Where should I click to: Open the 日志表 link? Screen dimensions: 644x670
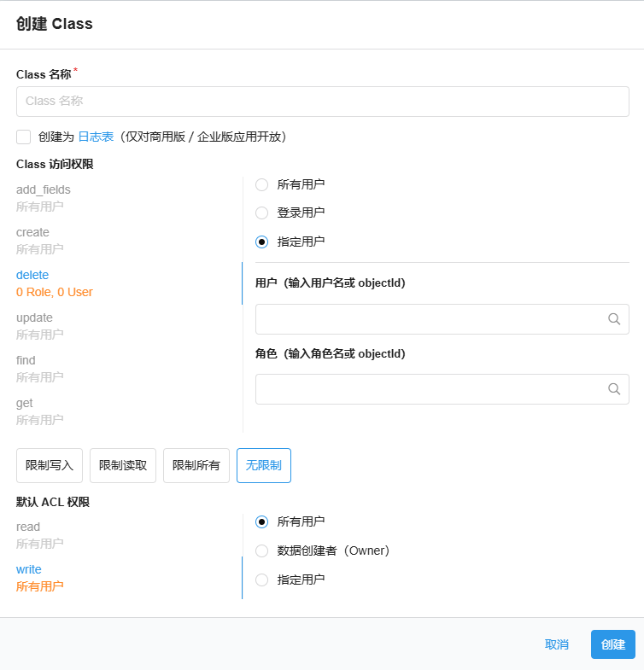[x=96, y=137]
